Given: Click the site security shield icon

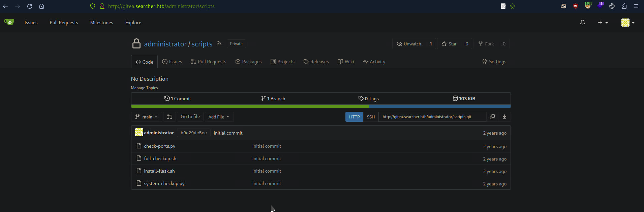Looking at the screenshot, I should pos(93,6).
